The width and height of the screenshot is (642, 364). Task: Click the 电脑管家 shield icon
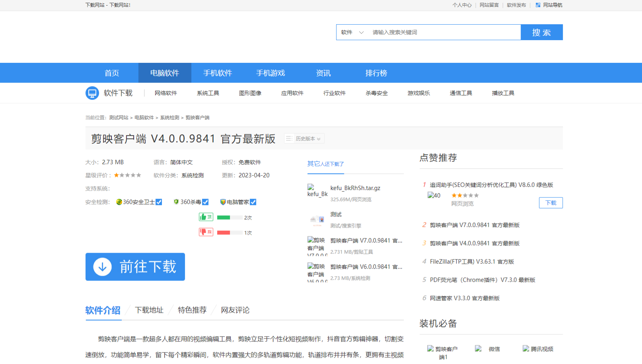tap(223, 202)
